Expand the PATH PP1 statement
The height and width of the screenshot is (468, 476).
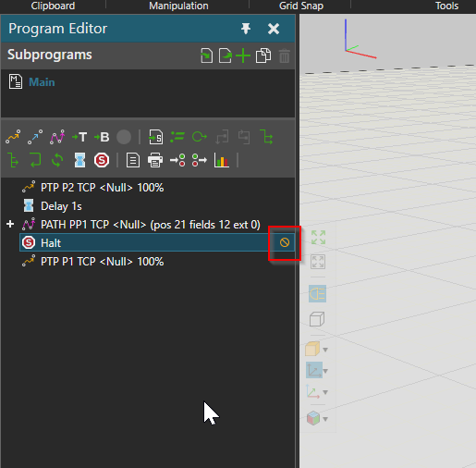pyautogui.click(x=10, y=224)
